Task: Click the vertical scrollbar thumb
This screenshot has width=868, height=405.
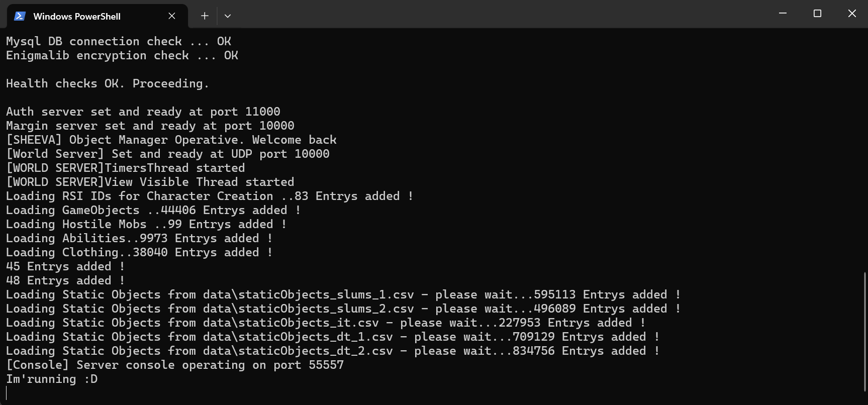Action: tap(865, 332)
